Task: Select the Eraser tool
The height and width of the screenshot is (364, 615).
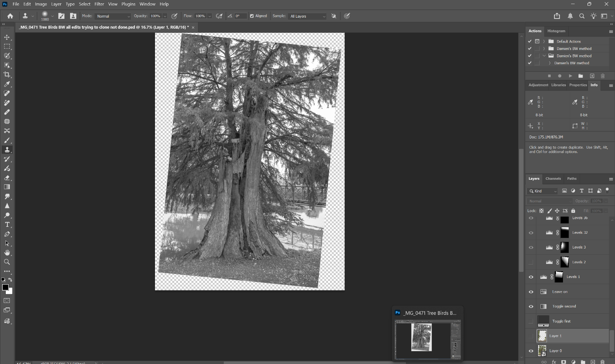Action: pyautogui.click(x=7, y=178)
